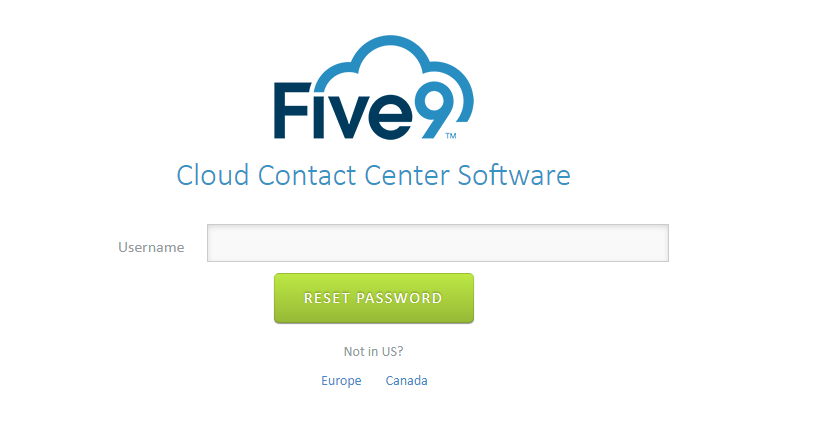Image resolution: width=833 pixels, height=428 pixels.
Task: Click the green RESET PASSWORD button
Action: point(374,298)
